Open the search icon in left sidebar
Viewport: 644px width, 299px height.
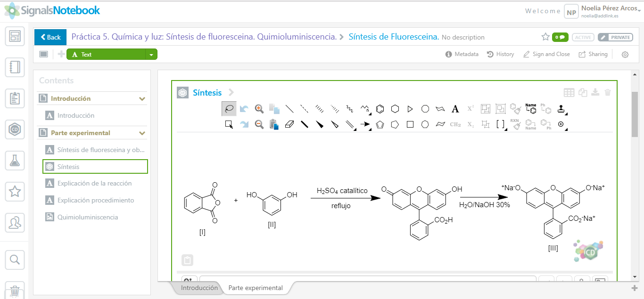point(15,259)
